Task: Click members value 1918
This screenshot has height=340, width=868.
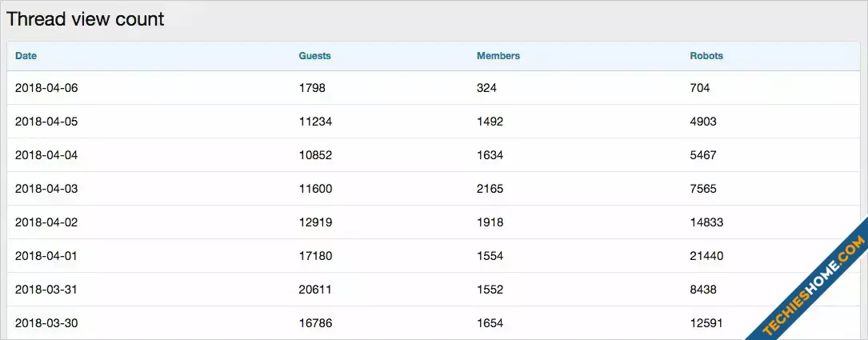Action: [x=490, y=222]
